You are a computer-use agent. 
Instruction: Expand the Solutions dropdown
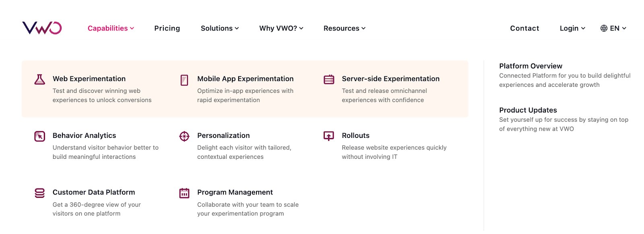click(220, 28)
